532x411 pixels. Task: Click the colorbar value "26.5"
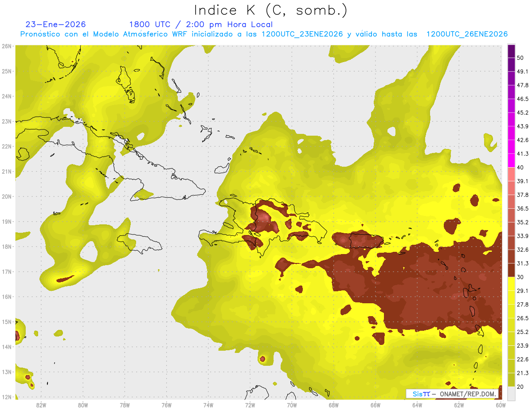pos(523,318)
